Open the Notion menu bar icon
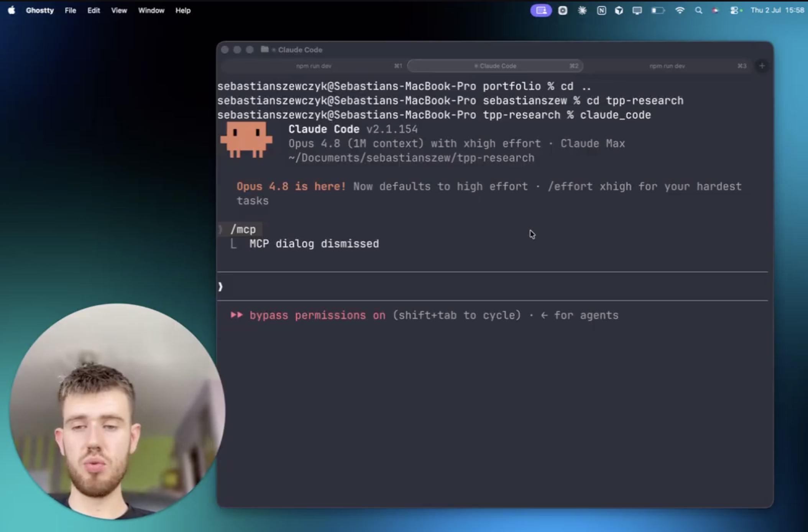 [601, 10]
